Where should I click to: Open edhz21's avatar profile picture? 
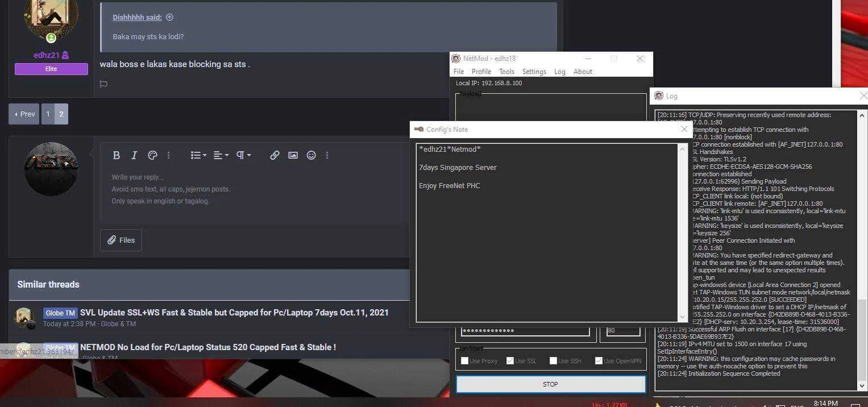coord(51,17)
